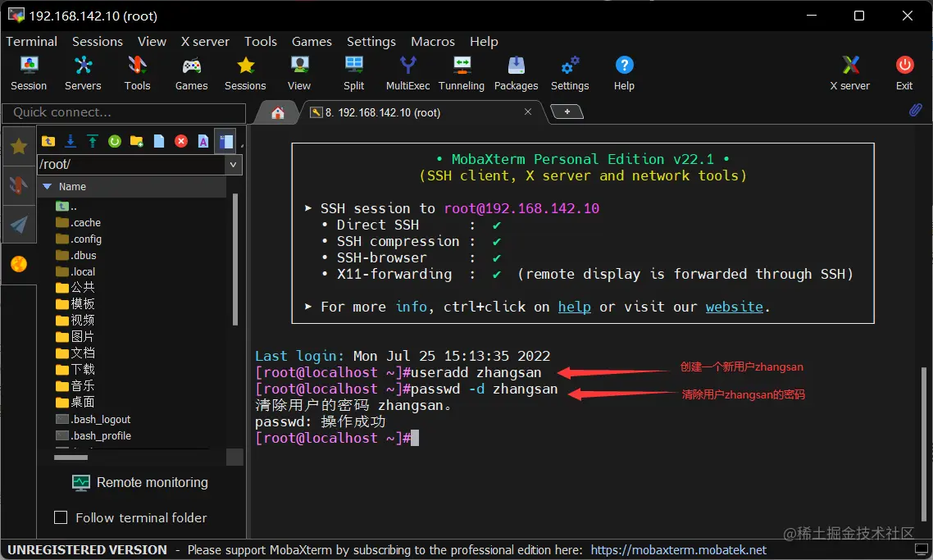This screenshot has width=933, height=560.
Task: Select the .config folder
Action: pos(79,239)
